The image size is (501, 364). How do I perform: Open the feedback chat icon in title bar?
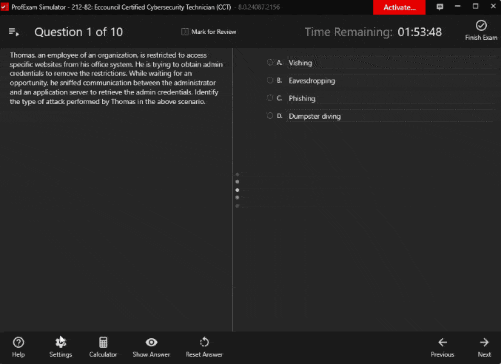point(440,7)
